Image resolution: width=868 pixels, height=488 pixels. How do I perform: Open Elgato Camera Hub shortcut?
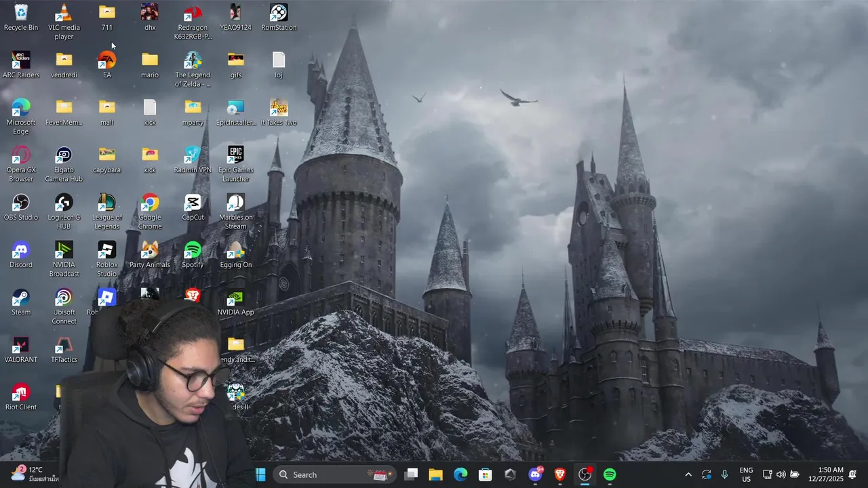(64, 164)
